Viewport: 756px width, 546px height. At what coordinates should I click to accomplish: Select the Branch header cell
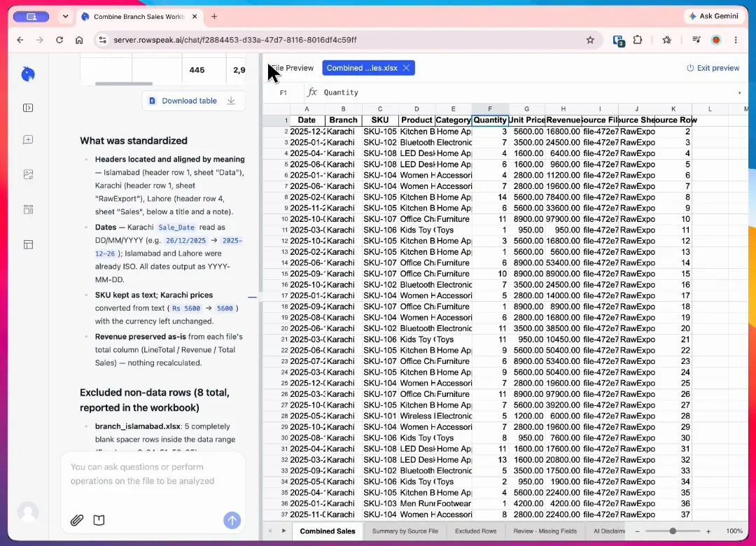pyautogui.click(x=343, y=120)
